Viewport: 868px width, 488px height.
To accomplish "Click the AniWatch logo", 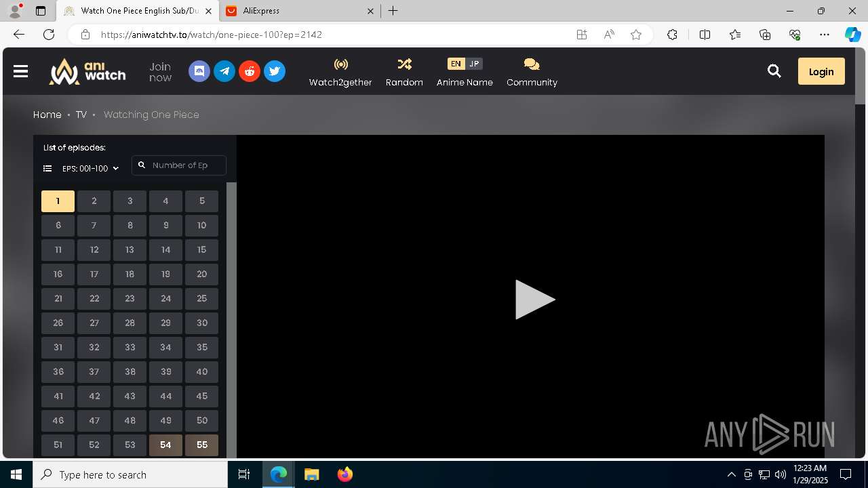I will pos(87,71).
